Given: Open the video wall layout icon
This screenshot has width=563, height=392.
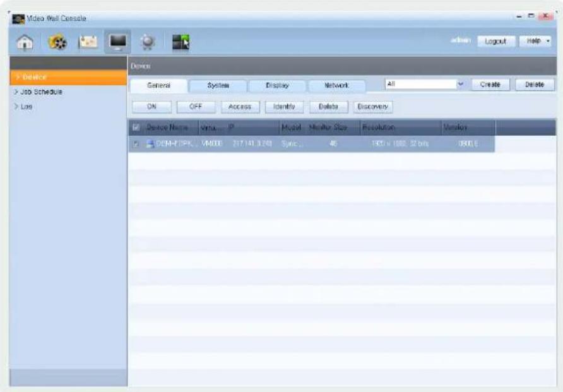Looking at the screenshot, I should pyautogui.click(x=181, y=42).
